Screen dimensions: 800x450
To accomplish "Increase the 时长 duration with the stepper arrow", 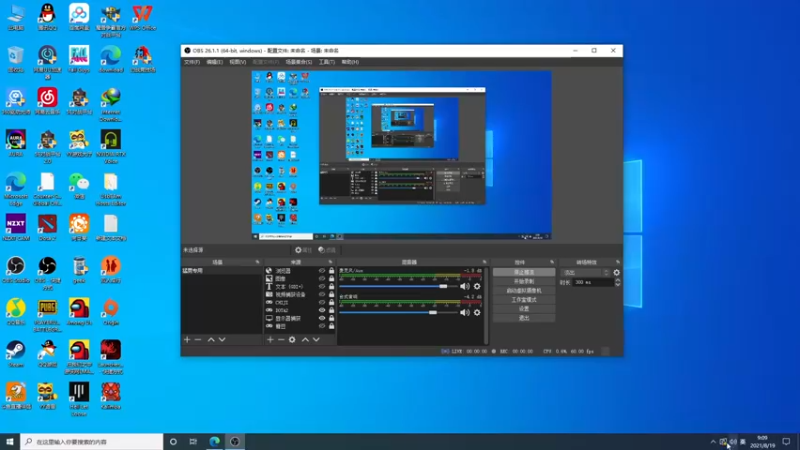I will 618,280.
